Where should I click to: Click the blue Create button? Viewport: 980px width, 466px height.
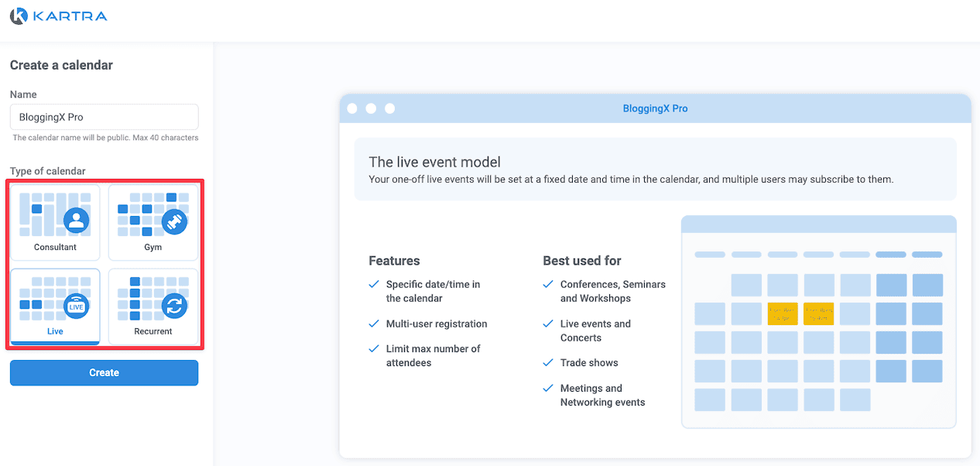(104, 372)
